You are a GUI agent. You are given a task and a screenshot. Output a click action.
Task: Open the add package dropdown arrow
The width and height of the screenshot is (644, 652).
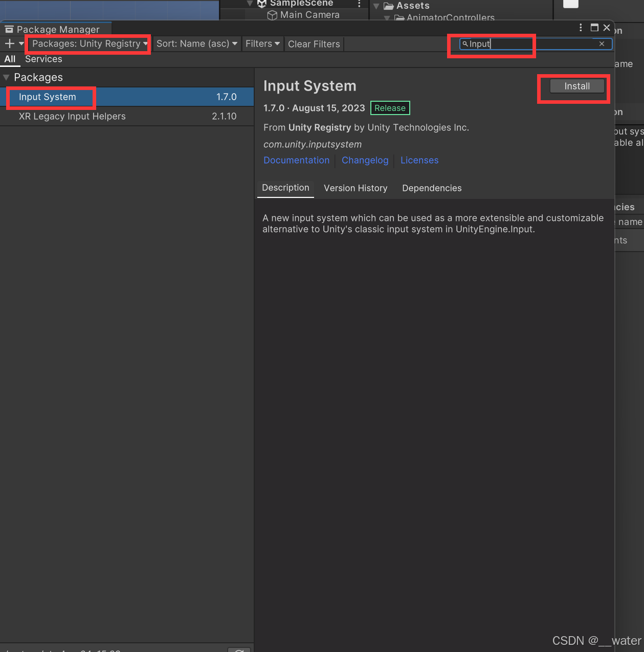pos(21,44)
